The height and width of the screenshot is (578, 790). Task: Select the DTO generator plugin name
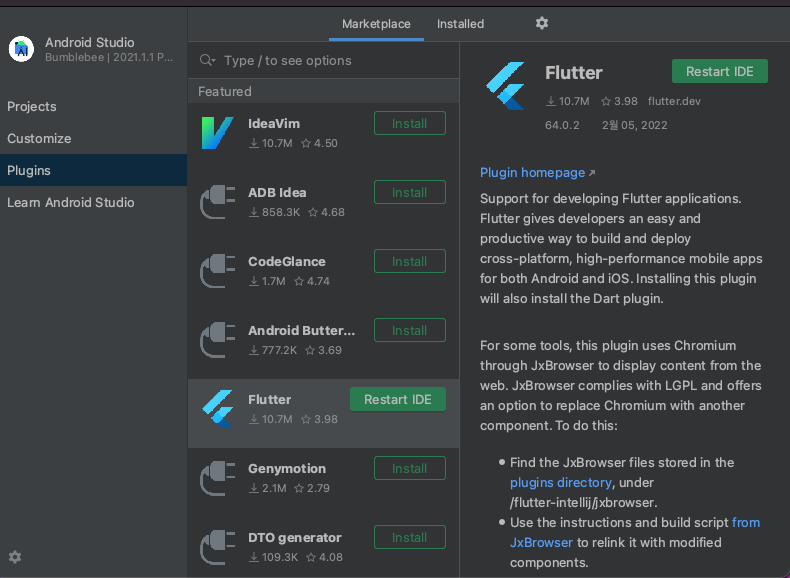click(295, 538)
